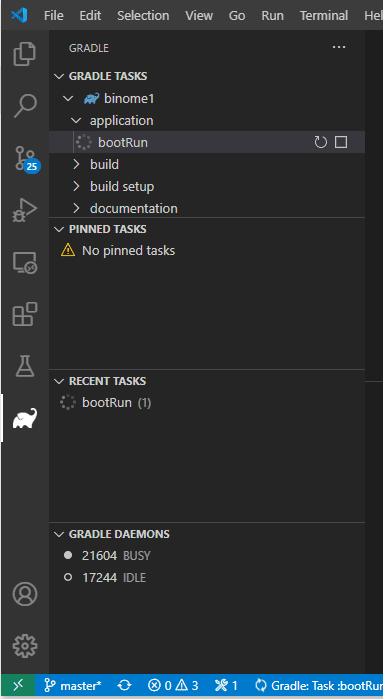Open the Go menu
Screen dimensions: 383x699
[x=237, y=16]
